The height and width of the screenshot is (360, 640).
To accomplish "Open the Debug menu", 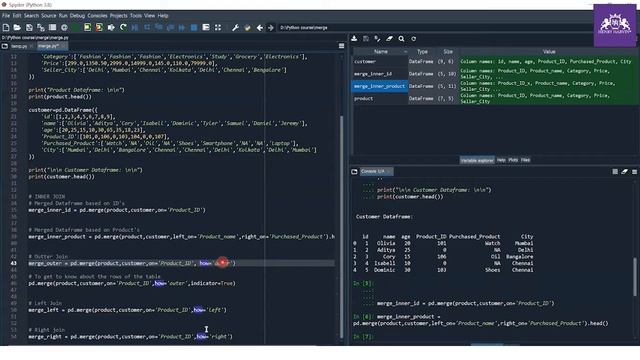I will point(77,16).
